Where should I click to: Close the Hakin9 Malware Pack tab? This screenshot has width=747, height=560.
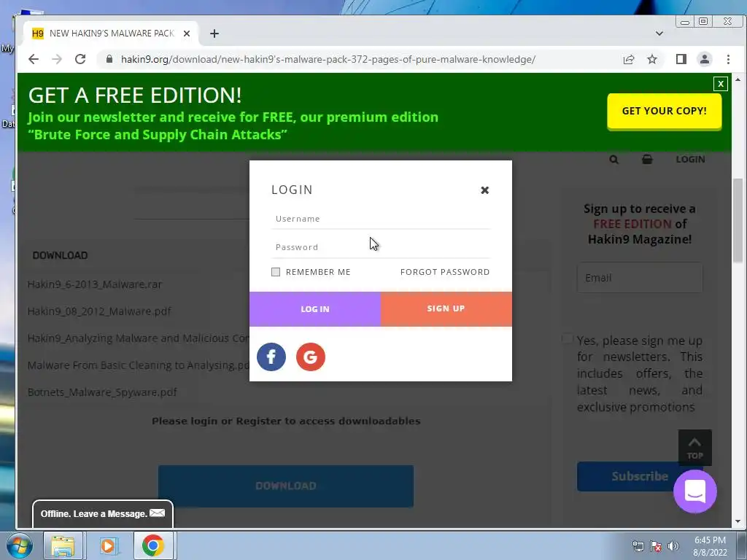tap(187, 34)
